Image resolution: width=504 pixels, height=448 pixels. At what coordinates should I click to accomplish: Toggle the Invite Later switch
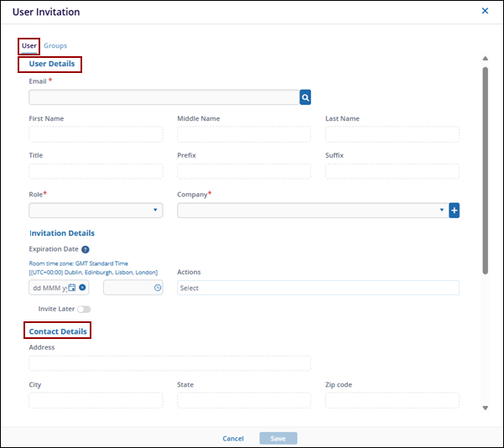click(83, 310)
